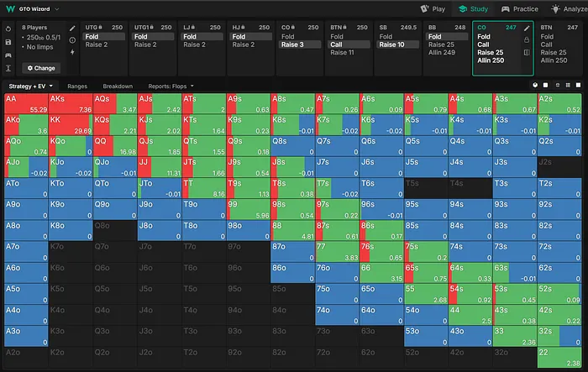Select Raise 11 under the first BTN
The image size is (588, 372).
343,52
